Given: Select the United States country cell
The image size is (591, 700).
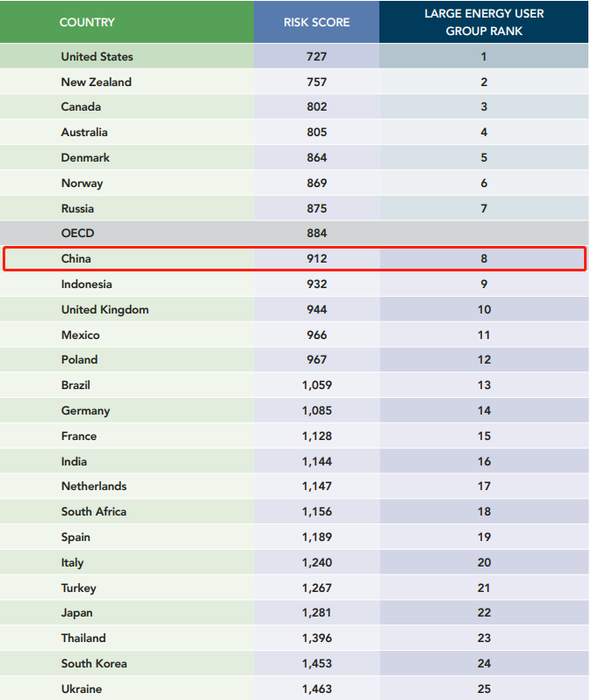Looking at the screenshot, I should coord(97,56).
